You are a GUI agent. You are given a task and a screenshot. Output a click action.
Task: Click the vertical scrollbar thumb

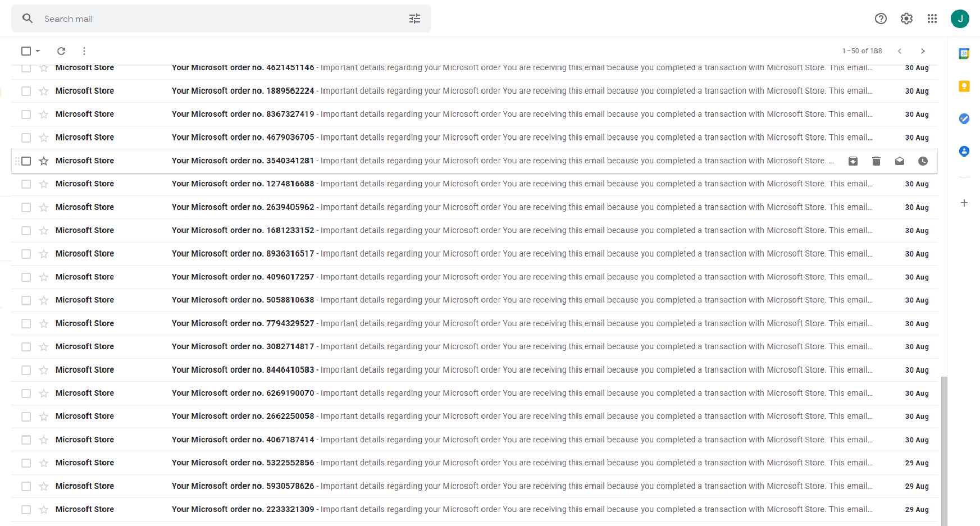tap(945, 451)
